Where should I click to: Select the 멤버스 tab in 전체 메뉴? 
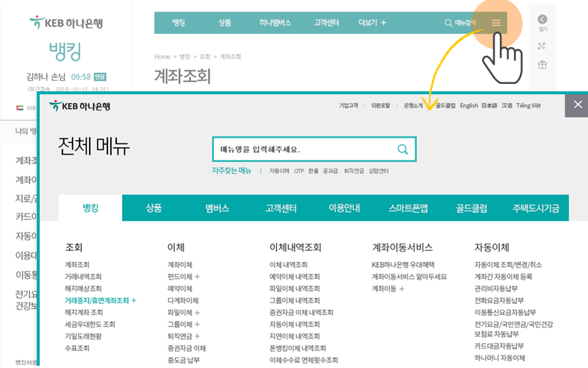tap(217, 208)
